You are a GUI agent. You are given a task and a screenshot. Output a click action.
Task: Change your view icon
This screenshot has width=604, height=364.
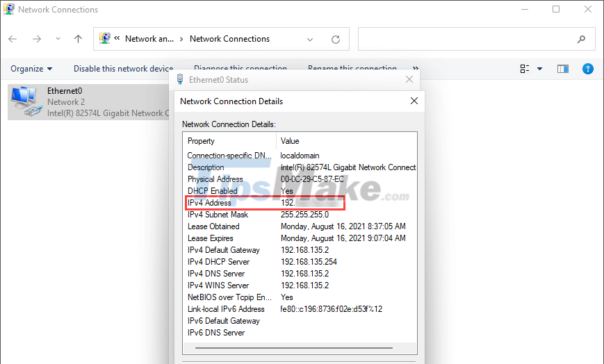[x=525, y=69]
